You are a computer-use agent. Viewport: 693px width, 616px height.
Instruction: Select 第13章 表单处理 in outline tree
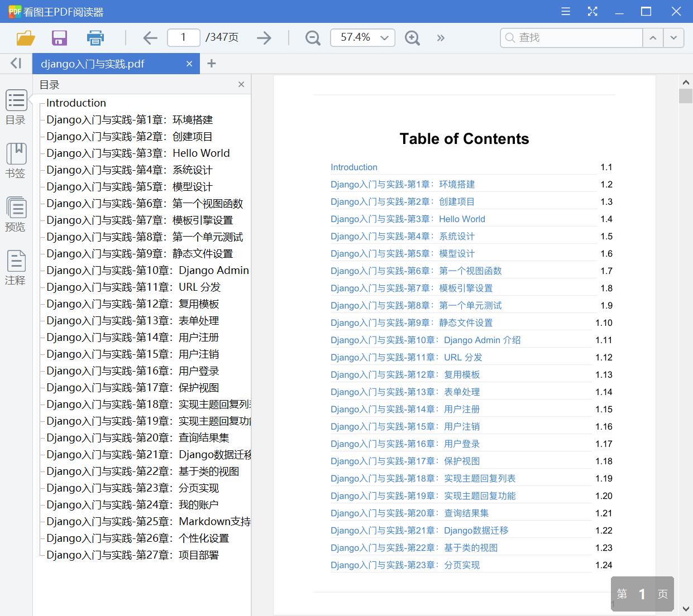click(x=132, y=321)
